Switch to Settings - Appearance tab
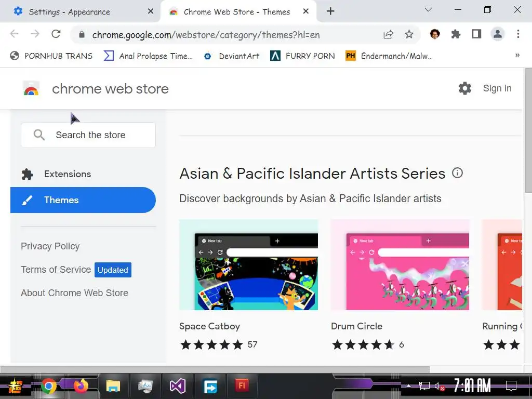 [80, 11]
